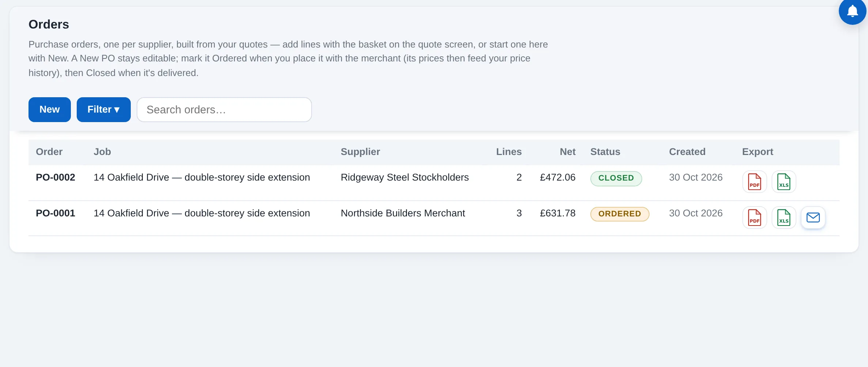Click the Net column header
Image resolution: width=868 pixels, height=367 pixels.
point(567,152)
